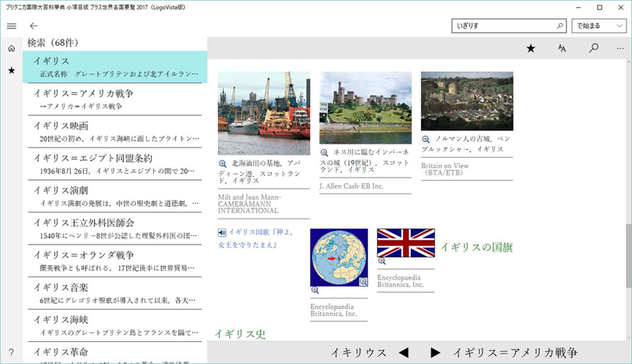632x364 pixels.
Task: Open in-page search with the magnifier icon
Action: (x=594, y=48)
